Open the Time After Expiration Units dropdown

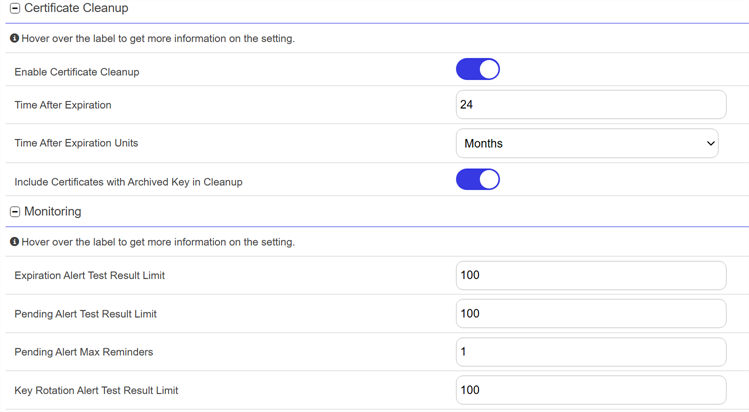point(587,143)
